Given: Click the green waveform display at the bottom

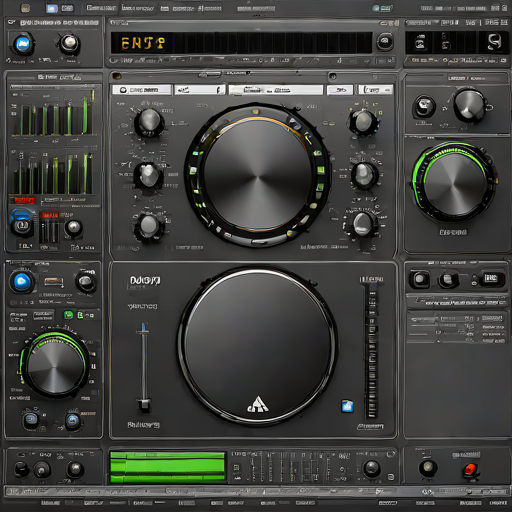Looking at the screenshot, I should [x=168, y=467].
